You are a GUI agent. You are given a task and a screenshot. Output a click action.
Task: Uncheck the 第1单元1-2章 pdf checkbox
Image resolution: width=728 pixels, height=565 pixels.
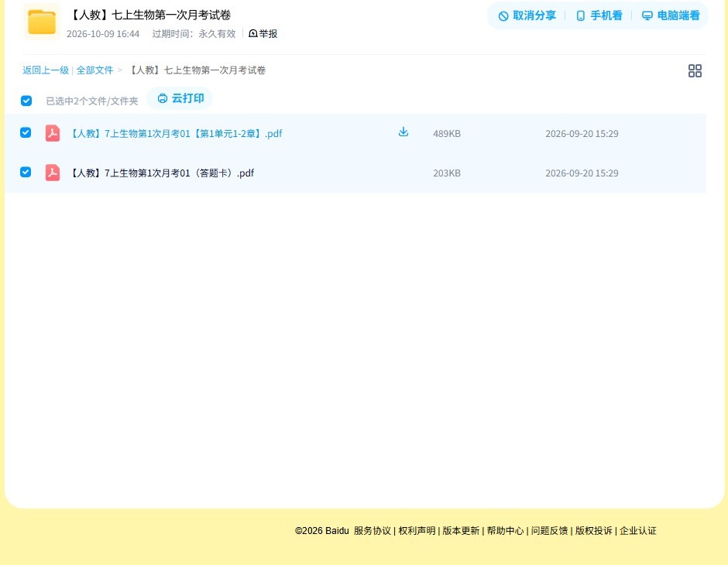(26, 132)
